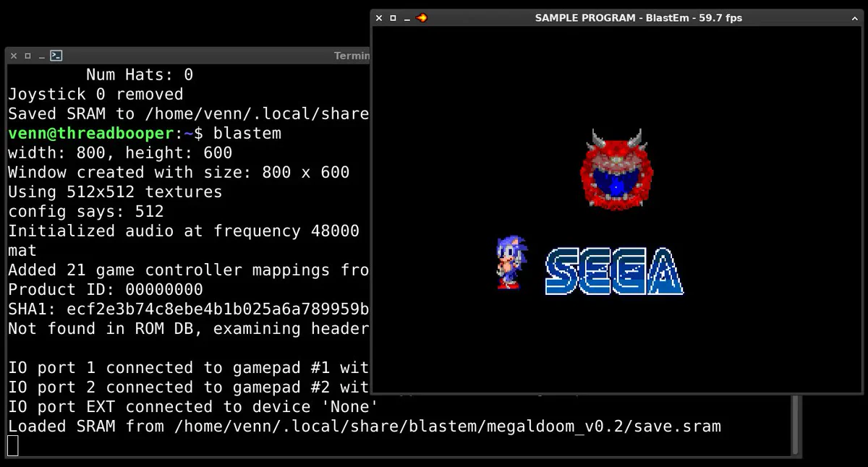Click the blue SEGA logo
The height and width of the screenshot is (467, 868).
[614, 271]
